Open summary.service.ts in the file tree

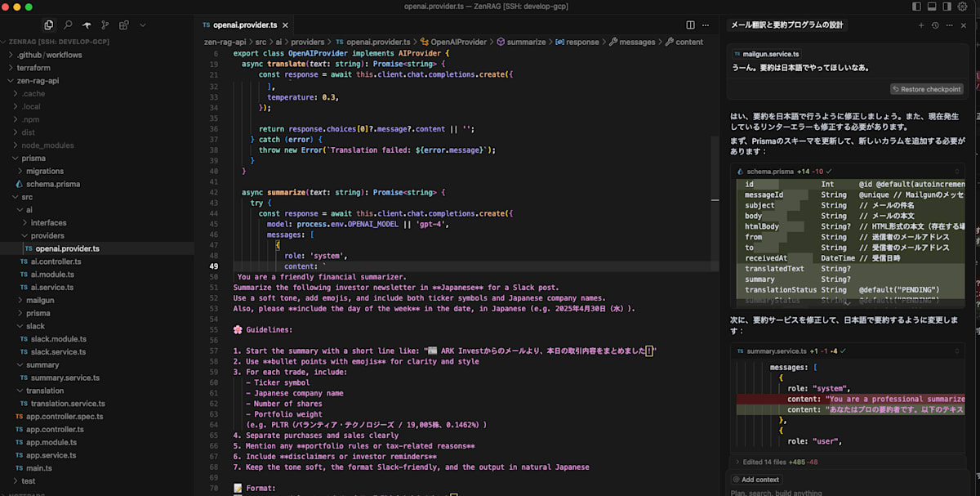97,378
